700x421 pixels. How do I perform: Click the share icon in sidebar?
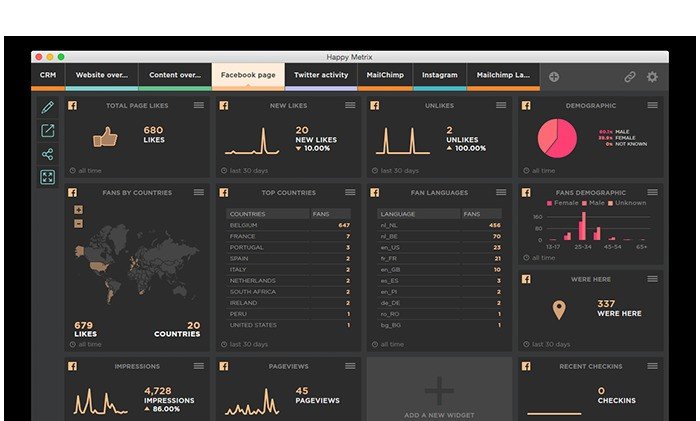tap(48, 154)
